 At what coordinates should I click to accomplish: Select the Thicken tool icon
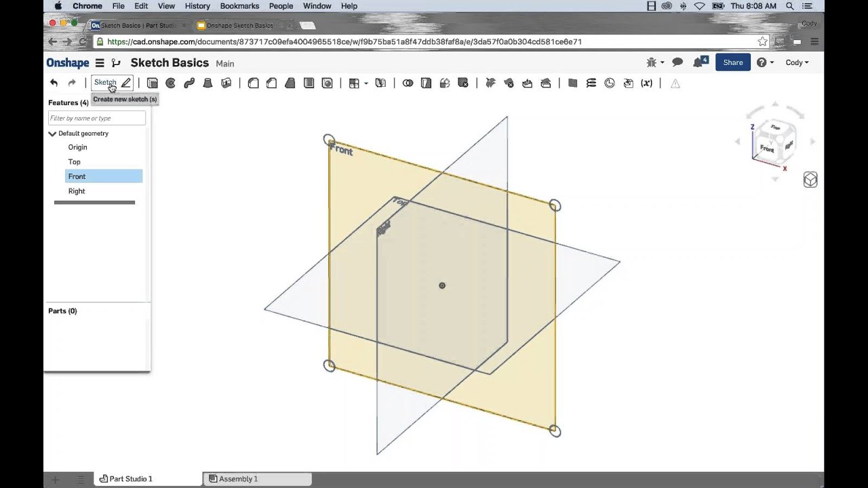(226, 83)
